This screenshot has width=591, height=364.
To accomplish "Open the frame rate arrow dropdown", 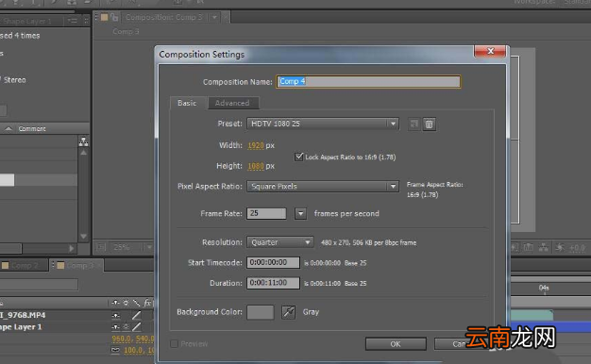I will (300, 213).
